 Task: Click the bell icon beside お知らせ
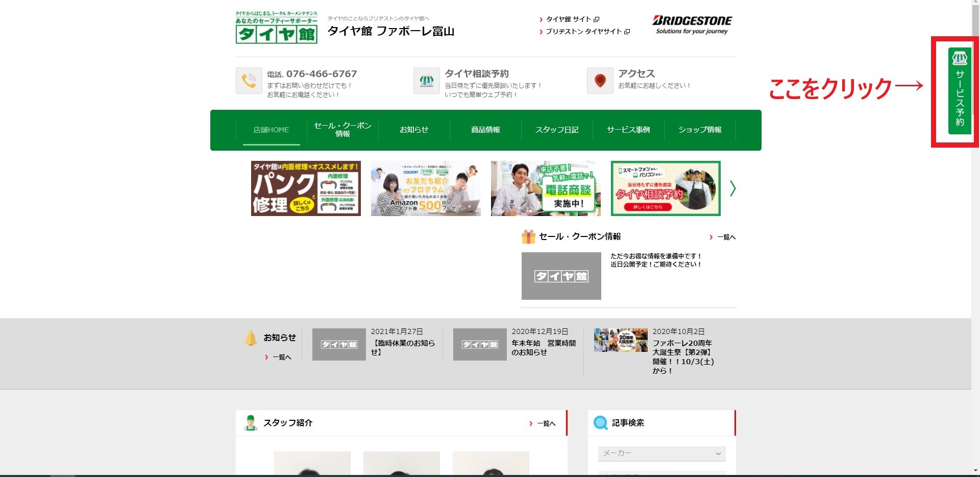click(251, 338)
